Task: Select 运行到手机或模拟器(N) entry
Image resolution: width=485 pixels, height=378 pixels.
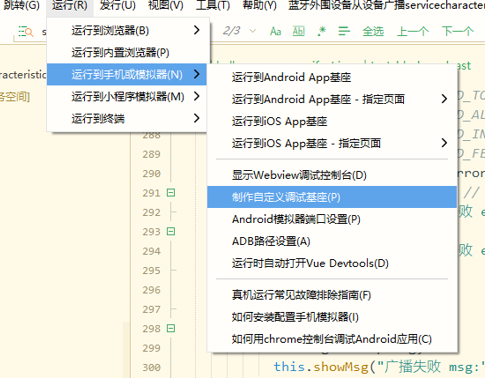Action: point(127,74)
